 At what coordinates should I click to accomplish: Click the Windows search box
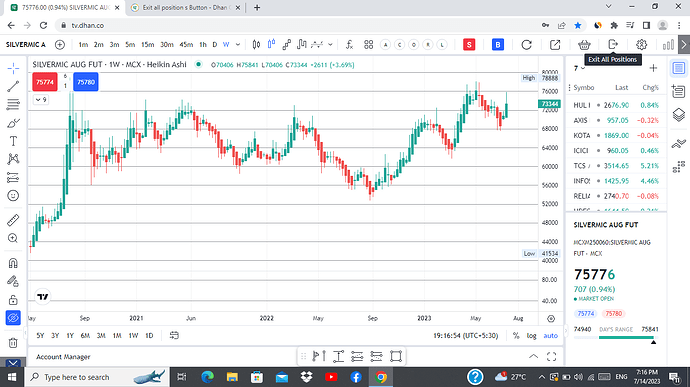coord(97,377)
